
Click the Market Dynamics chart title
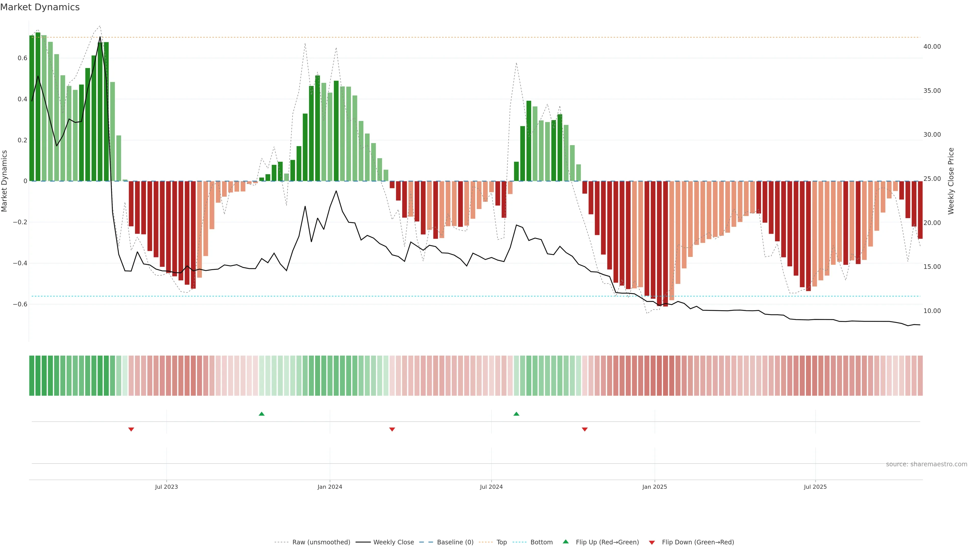40,7
